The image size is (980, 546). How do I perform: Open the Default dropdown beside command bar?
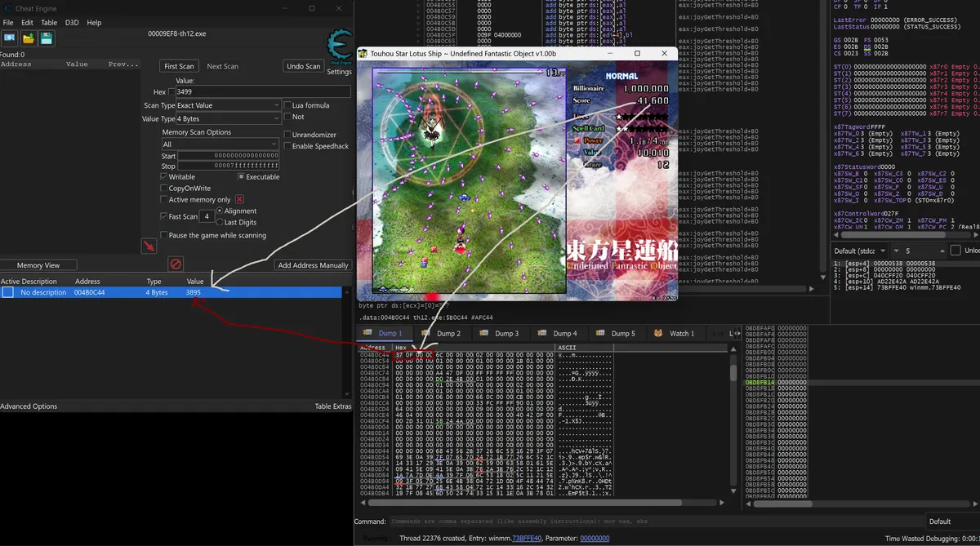(952, 522)
